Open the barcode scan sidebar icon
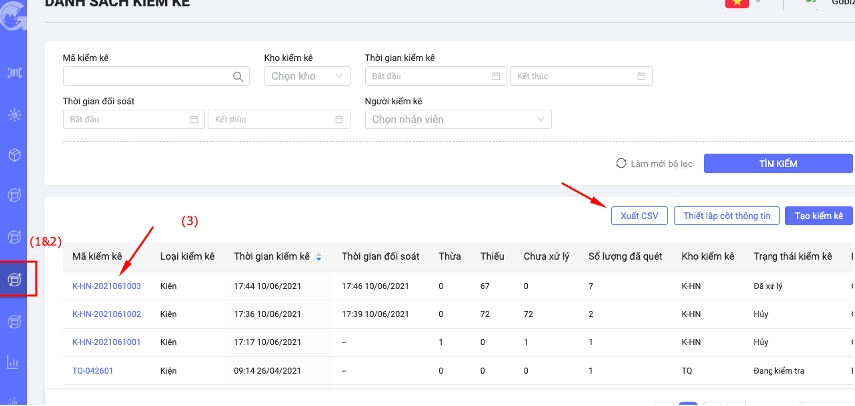The image size is (855, 406). [x=14, y=72]
